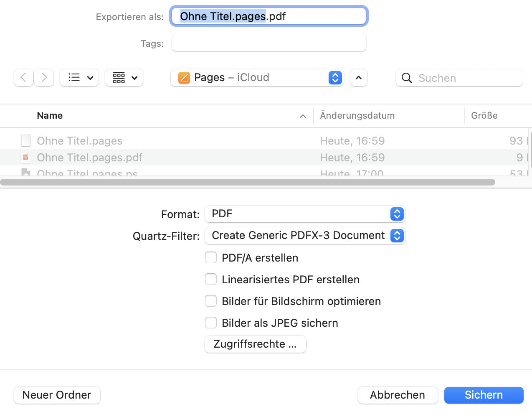
Task: Click the Sichern button
Action: click(x=484, y=395)
